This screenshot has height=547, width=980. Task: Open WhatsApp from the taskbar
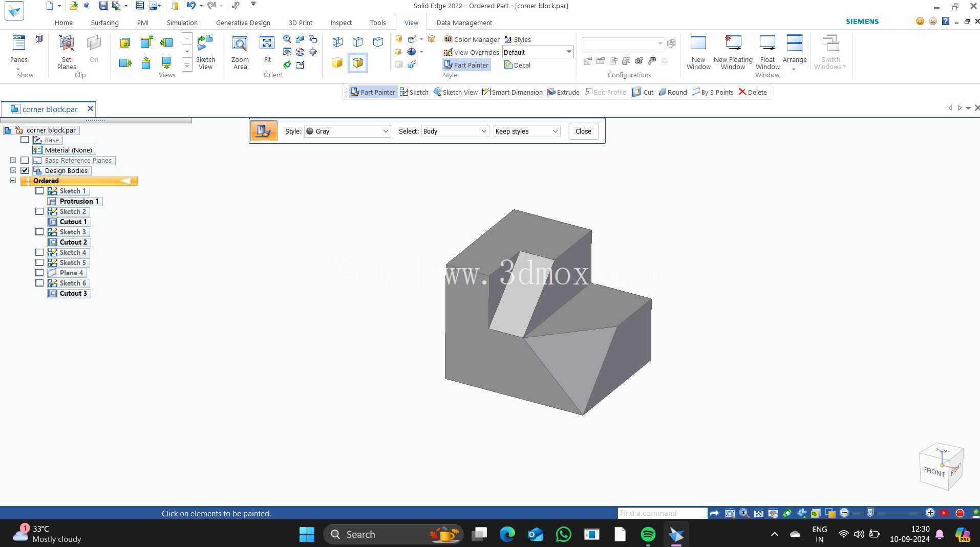point(564,534)
